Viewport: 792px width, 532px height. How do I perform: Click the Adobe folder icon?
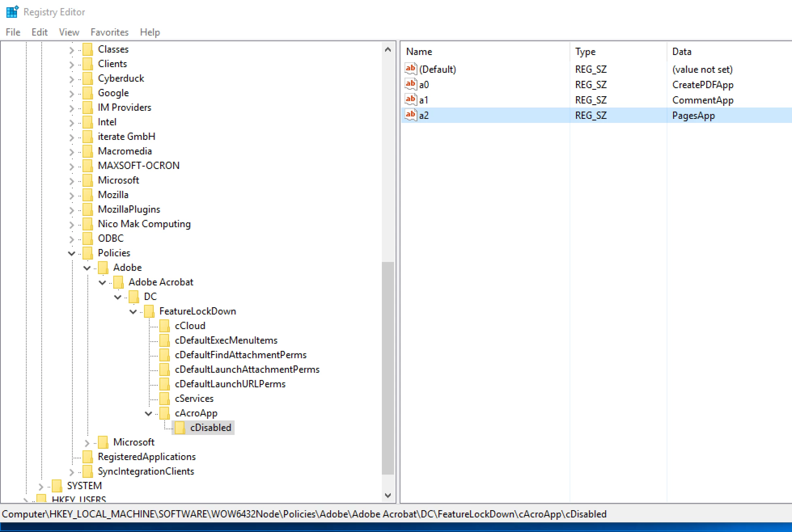pyautogui.click(x=103, y=268)
